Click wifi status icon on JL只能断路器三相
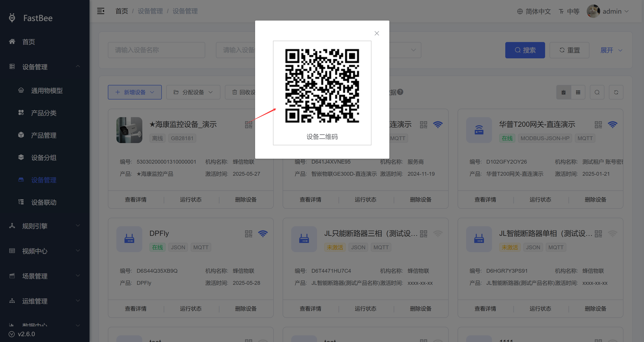Screen dimensions: 644x342 point(438,234)
